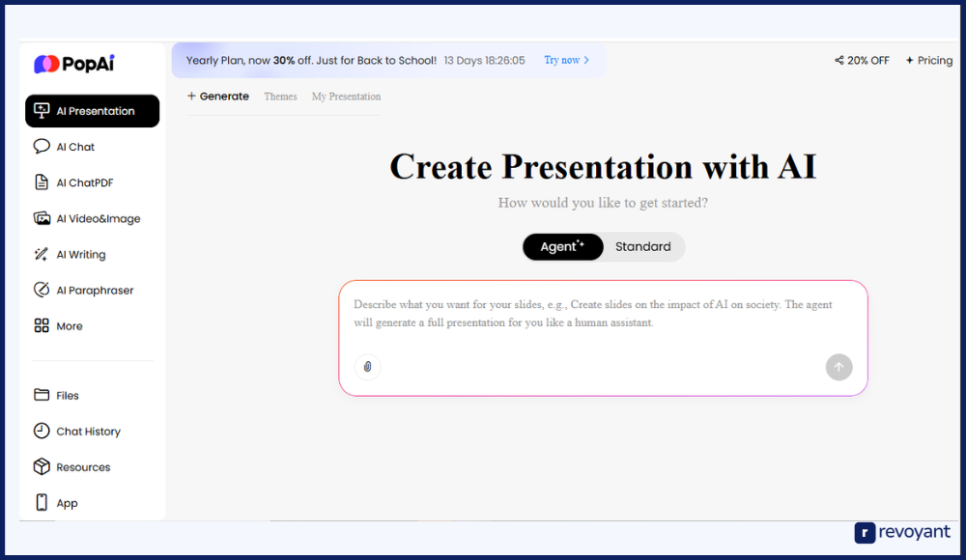Click the 20% OFF share offer
The width and height of the screenshot is (966, 560).
coord(862,61)
